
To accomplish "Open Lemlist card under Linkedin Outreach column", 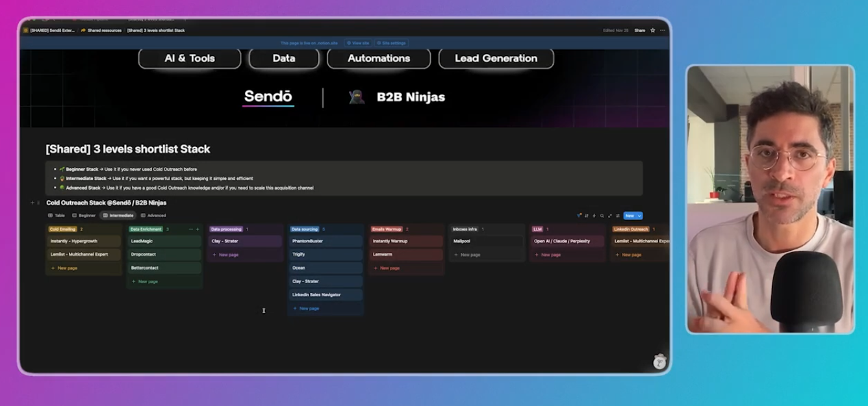I will (640, 241).
